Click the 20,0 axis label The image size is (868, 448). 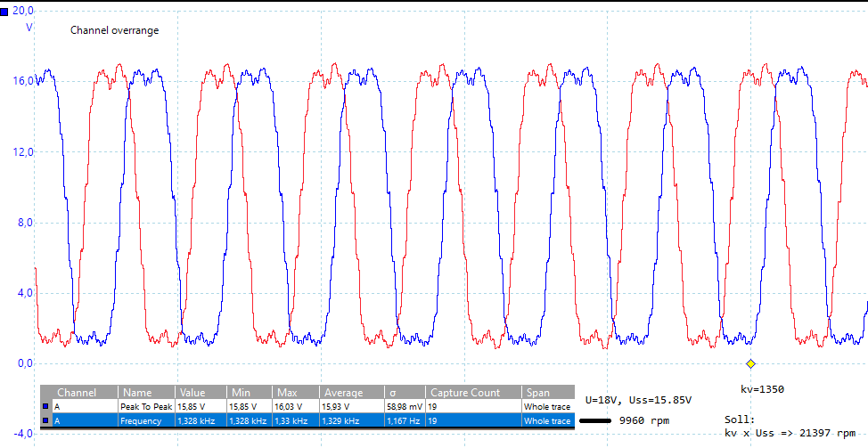click(x=22, y=11)
